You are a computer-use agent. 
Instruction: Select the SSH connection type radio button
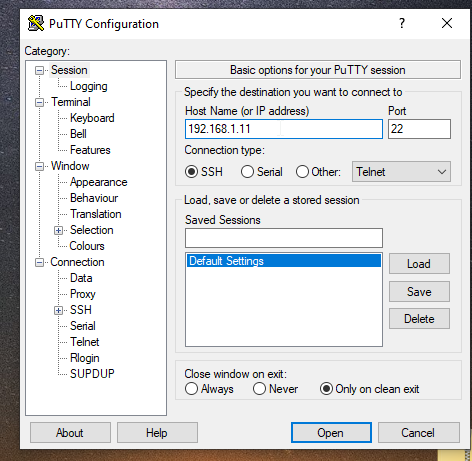point(191,172)
